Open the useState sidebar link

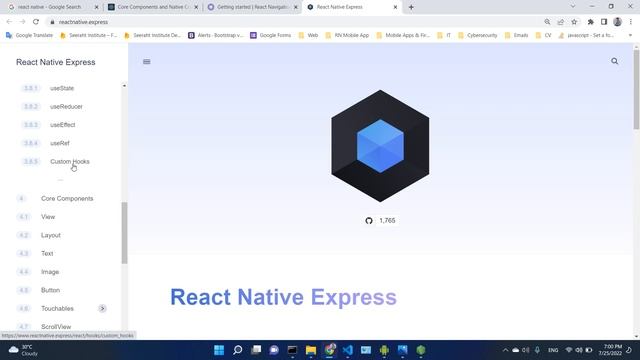coord(62,88)
